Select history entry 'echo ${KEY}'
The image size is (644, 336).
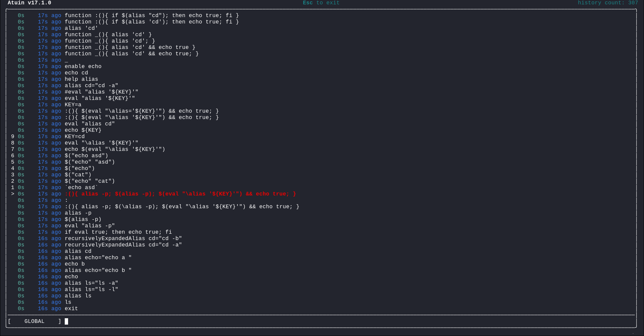[x=83, y=130]
